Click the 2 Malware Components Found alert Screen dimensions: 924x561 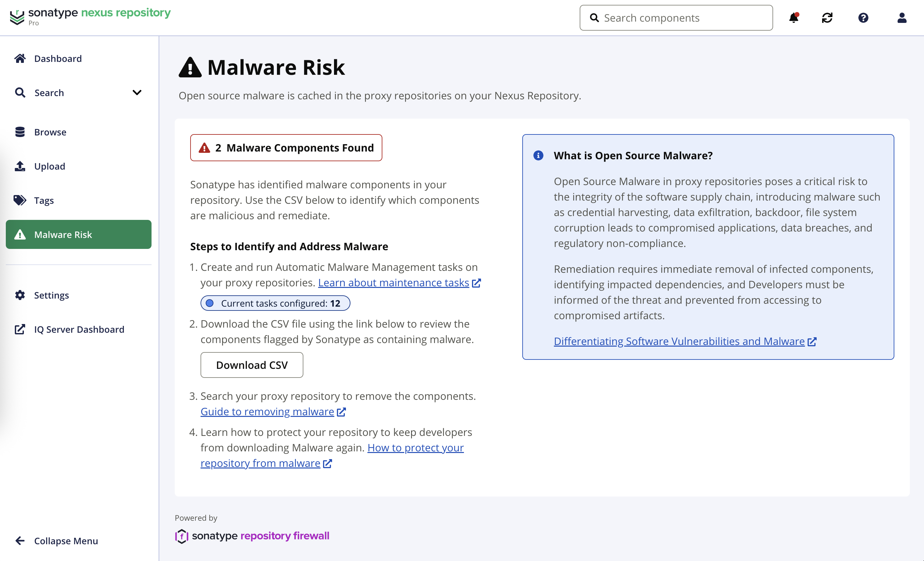pyautogui.click(x=286, y=148)
